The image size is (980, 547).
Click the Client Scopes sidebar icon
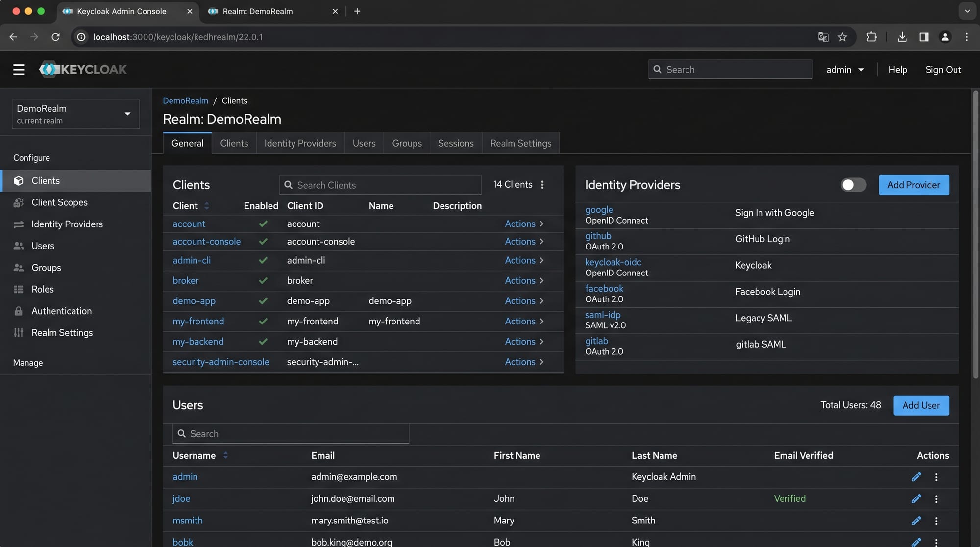pyautogui.click(x=19, y=202)
